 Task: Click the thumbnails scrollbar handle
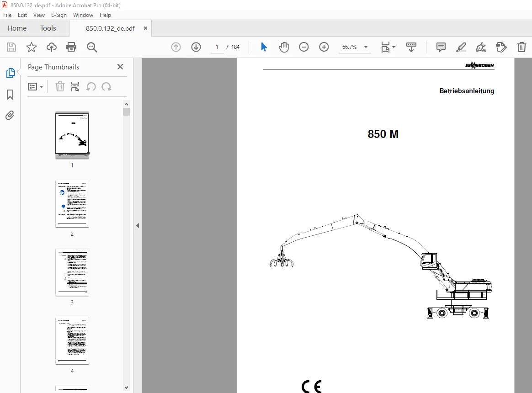tap(126, 112)
